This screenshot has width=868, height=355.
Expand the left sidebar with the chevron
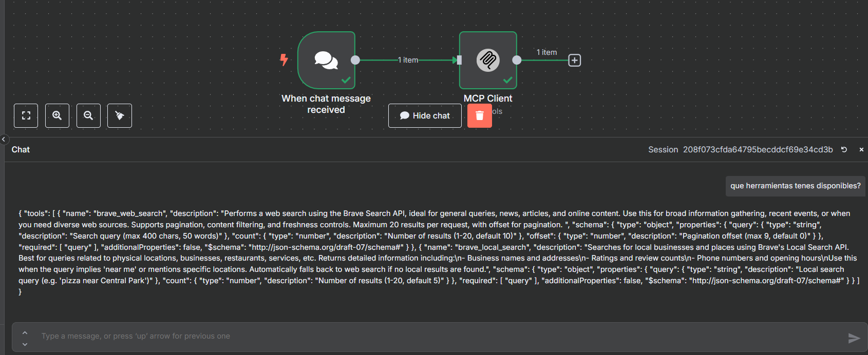[x=3, y=139]
